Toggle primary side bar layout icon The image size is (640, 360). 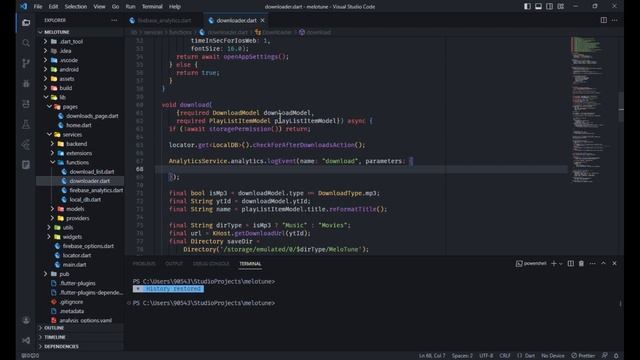click(x=527, y=6)
